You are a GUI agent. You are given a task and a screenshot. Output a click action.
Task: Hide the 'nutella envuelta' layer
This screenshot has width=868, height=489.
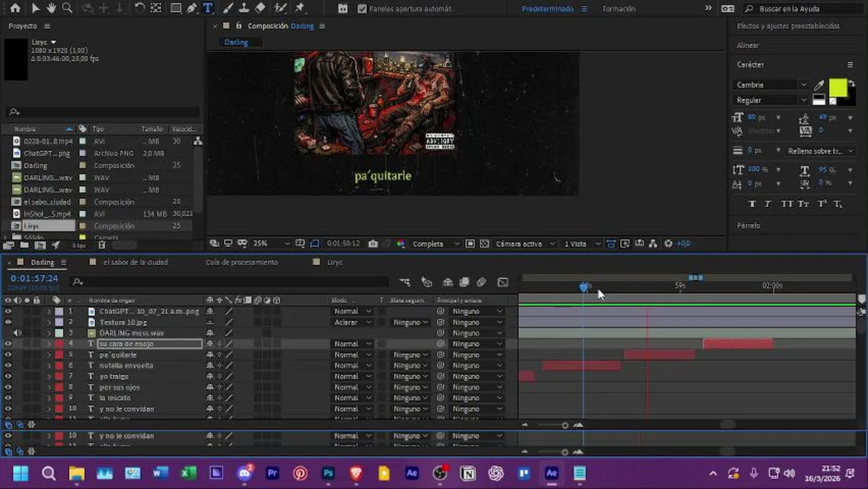click(x=8, y=365)
